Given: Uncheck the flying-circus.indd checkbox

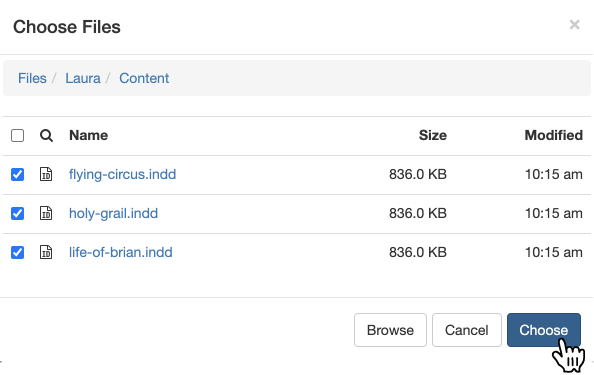Looking at the screenshot, I should pos(17,174).
